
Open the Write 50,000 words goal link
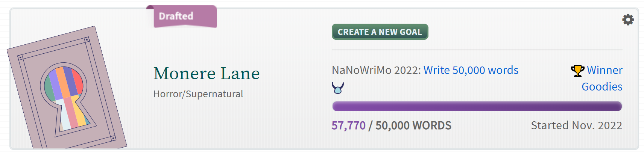pyautogui.click(x=471, y=70)
